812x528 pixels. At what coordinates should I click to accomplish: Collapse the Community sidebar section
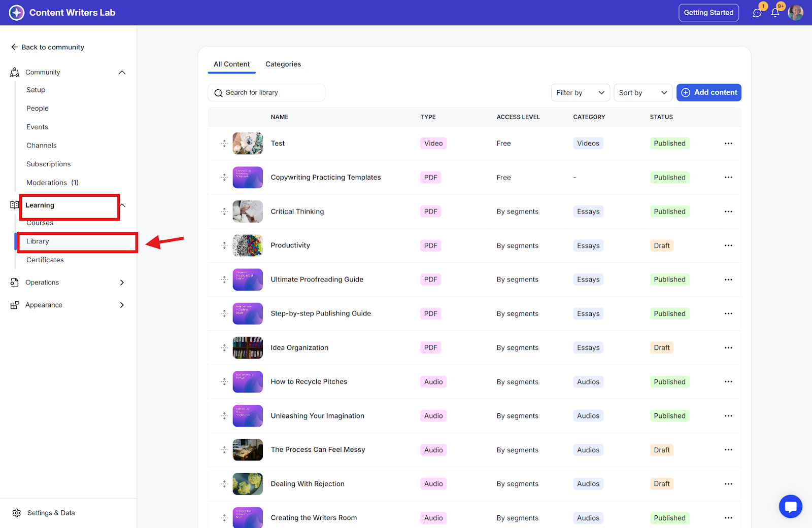pos(122,73)
